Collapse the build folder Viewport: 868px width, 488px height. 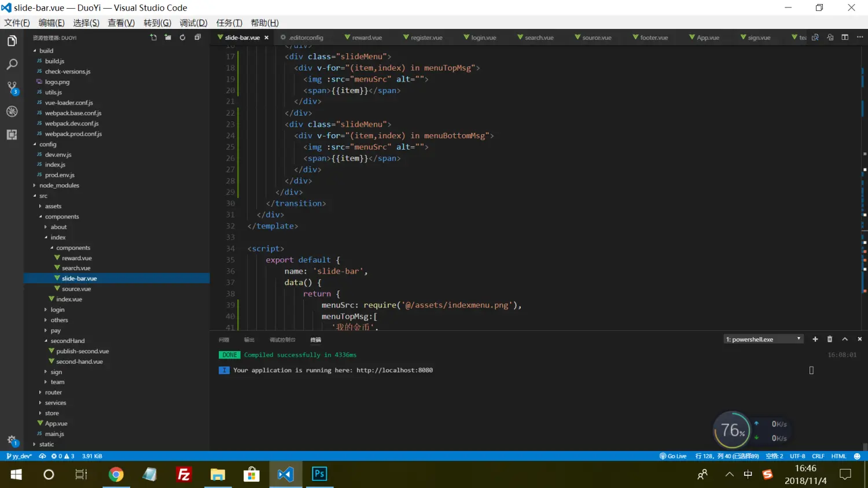click(x=46, y=51)
